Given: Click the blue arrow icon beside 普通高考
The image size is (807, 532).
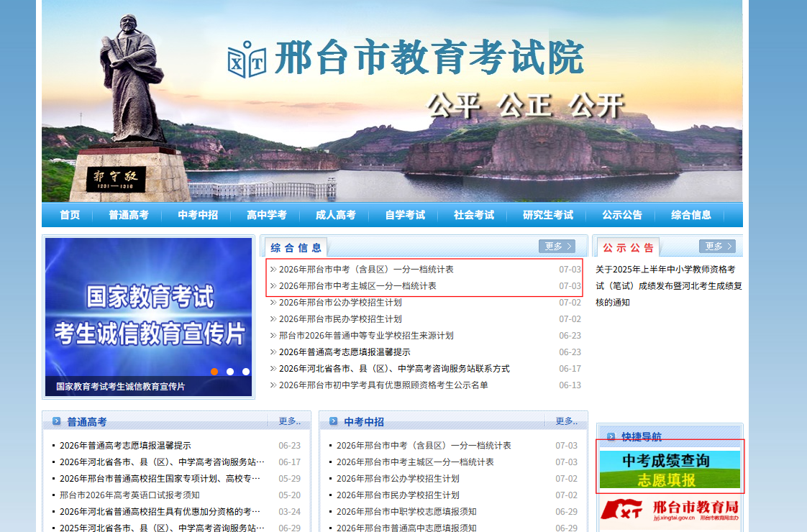Looking at the screenshot, I should tap(57, 421).
